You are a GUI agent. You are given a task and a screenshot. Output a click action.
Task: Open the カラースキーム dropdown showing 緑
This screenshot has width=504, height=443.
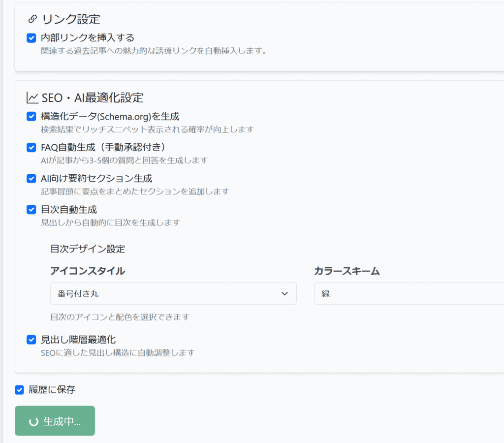click(409, 293)
